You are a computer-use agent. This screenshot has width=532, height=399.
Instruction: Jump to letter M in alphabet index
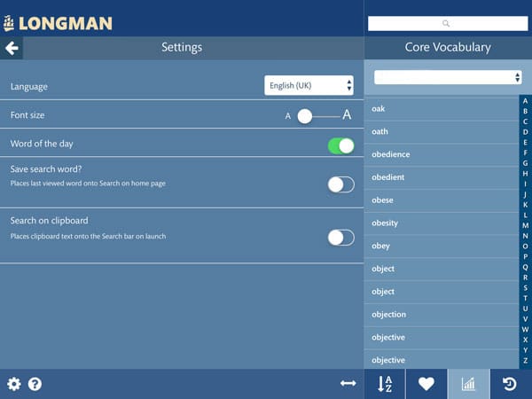coord(525,225)
